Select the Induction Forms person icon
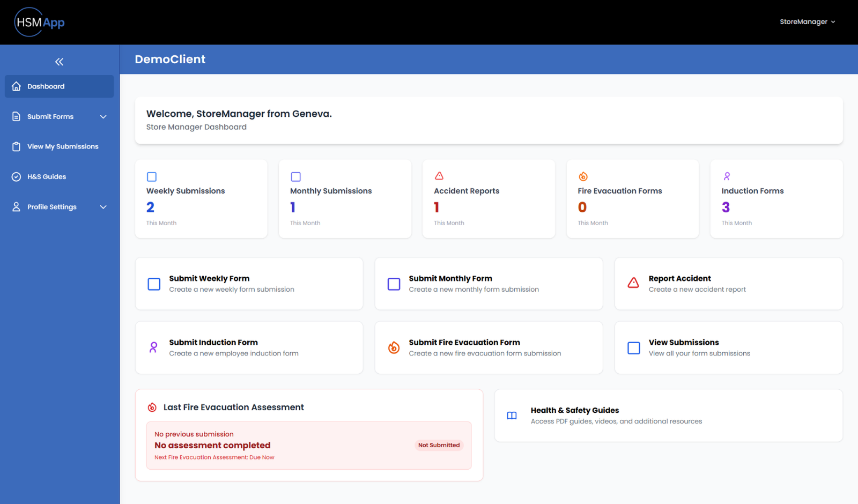 (727, 176)
